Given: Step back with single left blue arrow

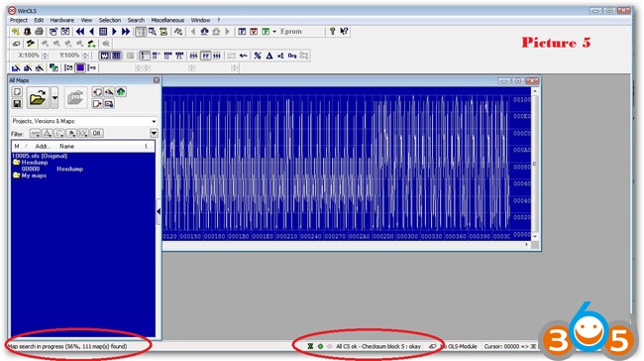Looking at the screenshot, I should (91, 32).
